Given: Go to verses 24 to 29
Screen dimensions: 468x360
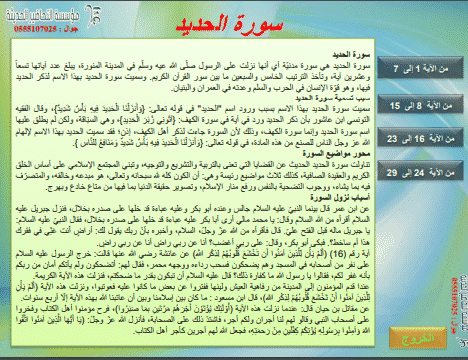Looking at the screenshot, I should pyautogui.click(x=420, y=172).
